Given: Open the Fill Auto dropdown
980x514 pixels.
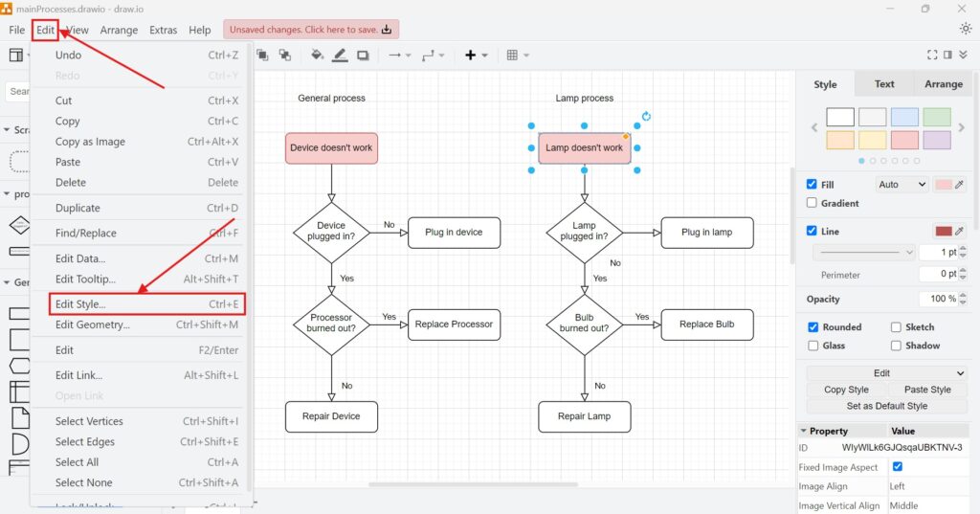Looking at the screenshot, I should pos(902,185).
